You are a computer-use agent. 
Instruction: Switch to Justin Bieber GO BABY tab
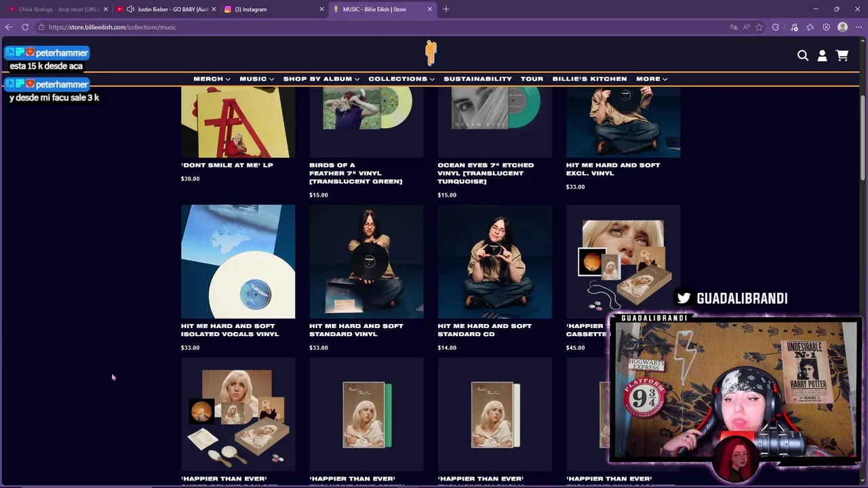pyautogui.click(x=166, y=9)
